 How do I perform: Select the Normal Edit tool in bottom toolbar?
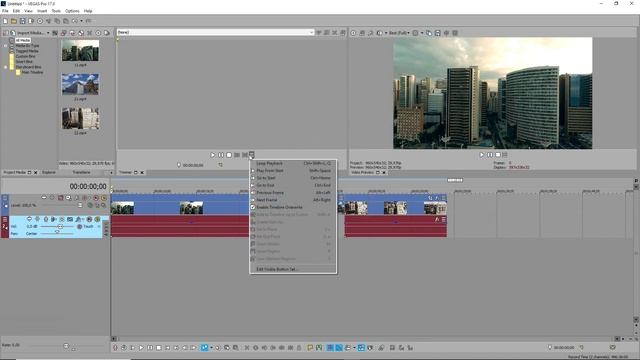[204, 348]
